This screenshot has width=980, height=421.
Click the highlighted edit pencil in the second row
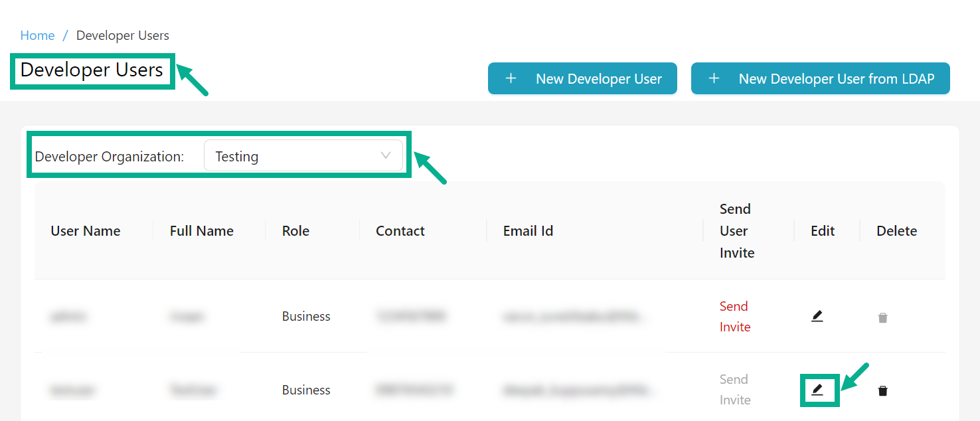click(x=817, y=390)
